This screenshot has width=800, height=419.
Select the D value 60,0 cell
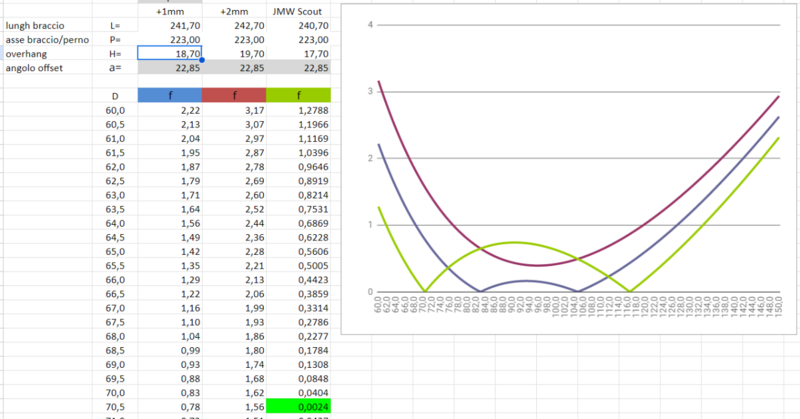tap(118, 110)
